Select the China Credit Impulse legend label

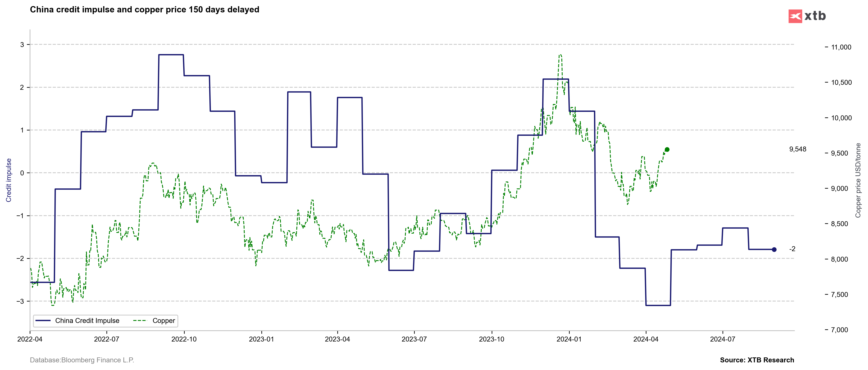pyautogui.click(x=87, y=320)
